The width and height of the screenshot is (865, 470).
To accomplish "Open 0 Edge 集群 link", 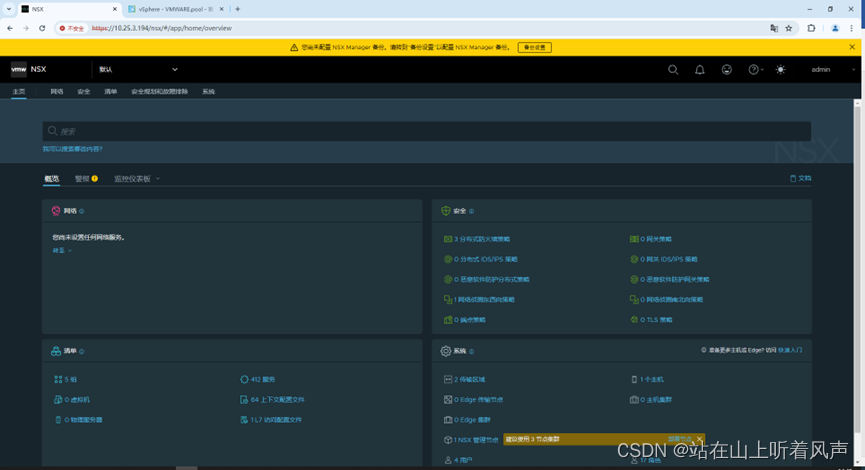I will (x=472, y=420).
